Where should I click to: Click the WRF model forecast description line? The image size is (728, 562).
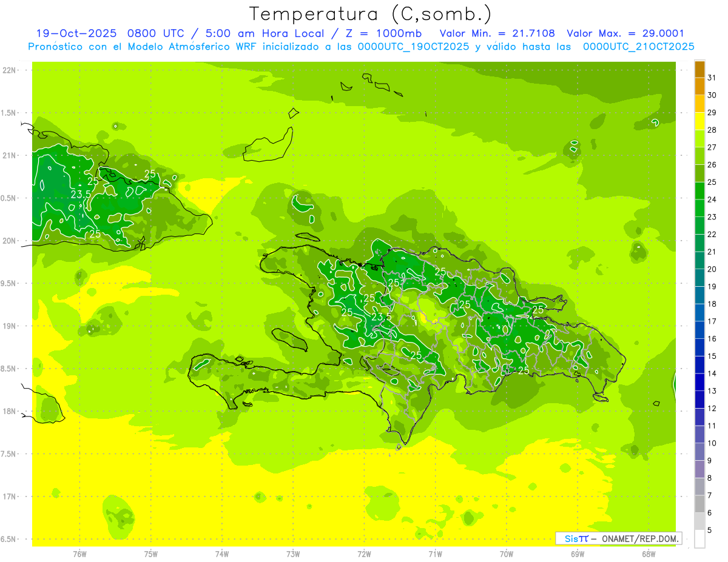tap(361, 46)
